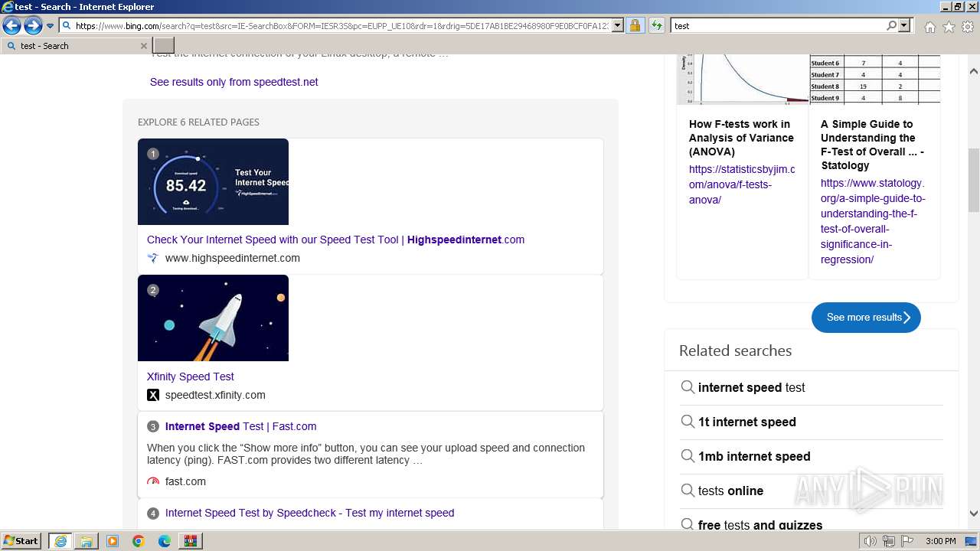Viewport: 980px width, 551px height.
Task: Open the security lock report icon
Action: [635, 25]
